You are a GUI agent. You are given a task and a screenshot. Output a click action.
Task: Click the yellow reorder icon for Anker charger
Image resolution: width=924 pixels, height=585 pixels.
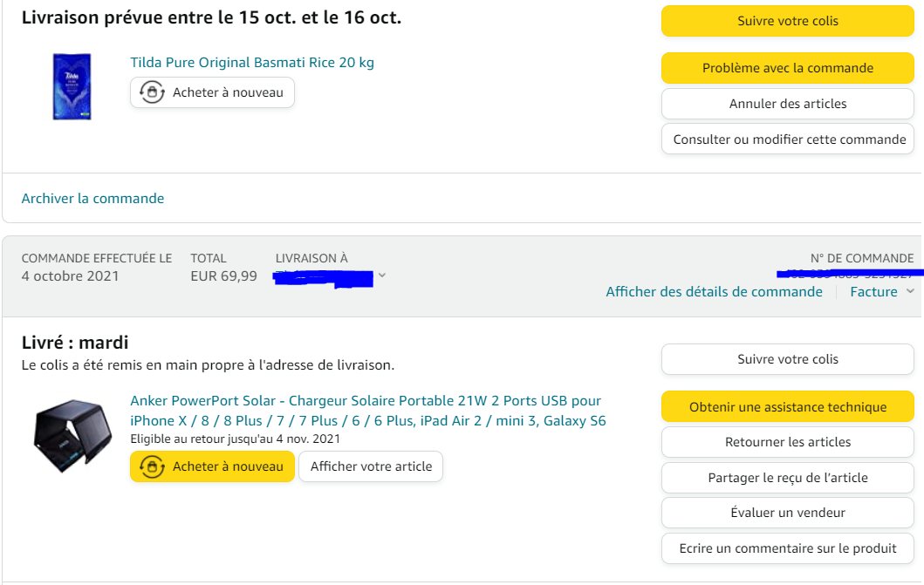153,466
